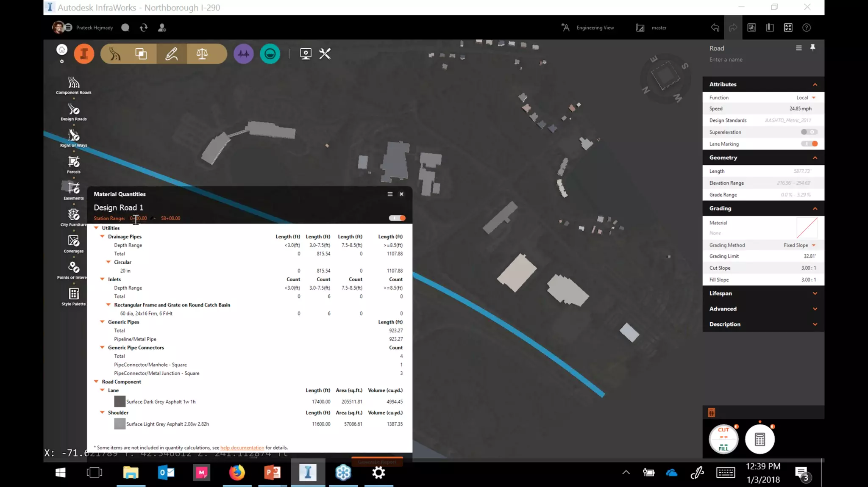Open the Grading Method dropdown

(x=800, y=245)
